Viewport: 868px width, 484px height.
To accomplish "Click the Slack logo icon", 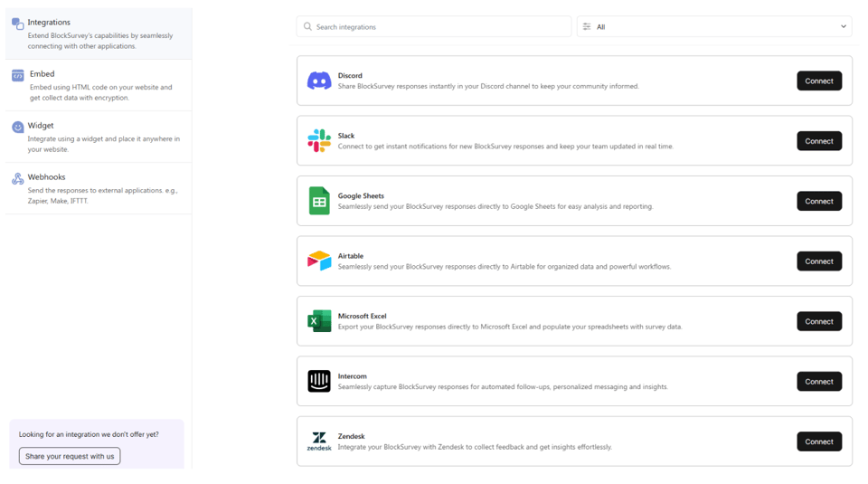I will click(319, 140).
